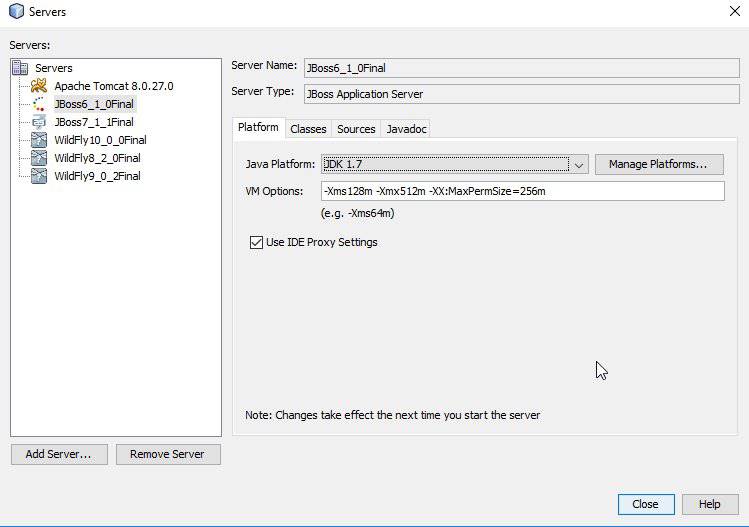Select JBoss6_1_0Final in the server list
The width and height of the screenshot is (749, 527).
(x=94, y=104)
